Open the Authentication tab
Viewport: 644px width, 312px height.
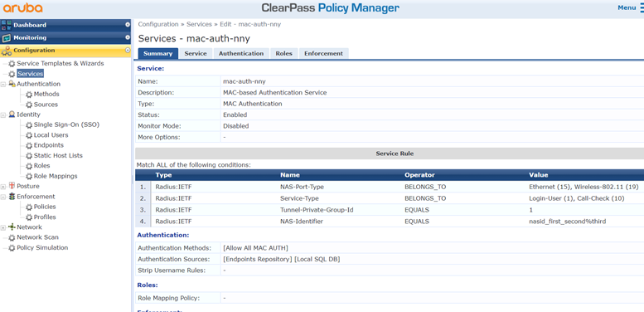point(241,54)
